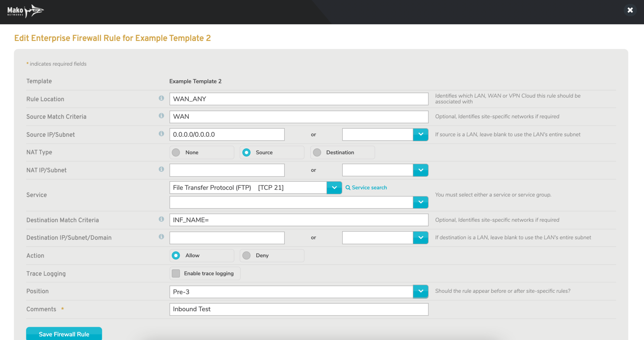The image size is (644, 340).
Task: Click the Example Template 2 template label
Action: [x=195, y=81]
